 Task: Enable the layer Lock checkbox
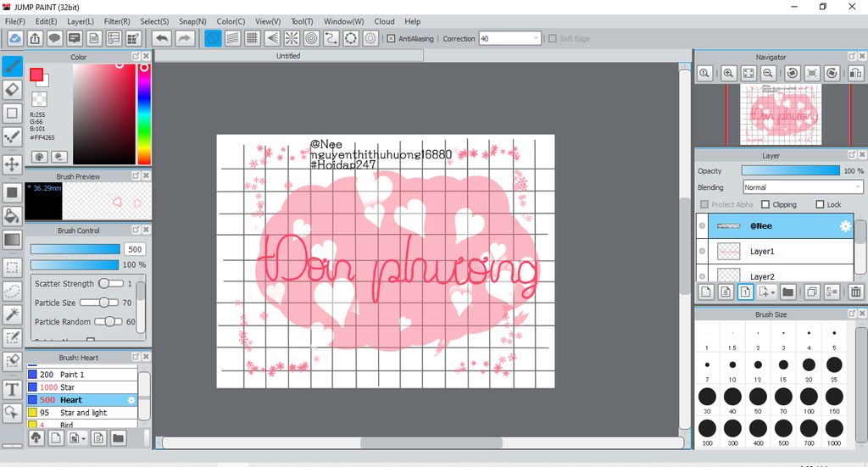(x=820, y=204)
